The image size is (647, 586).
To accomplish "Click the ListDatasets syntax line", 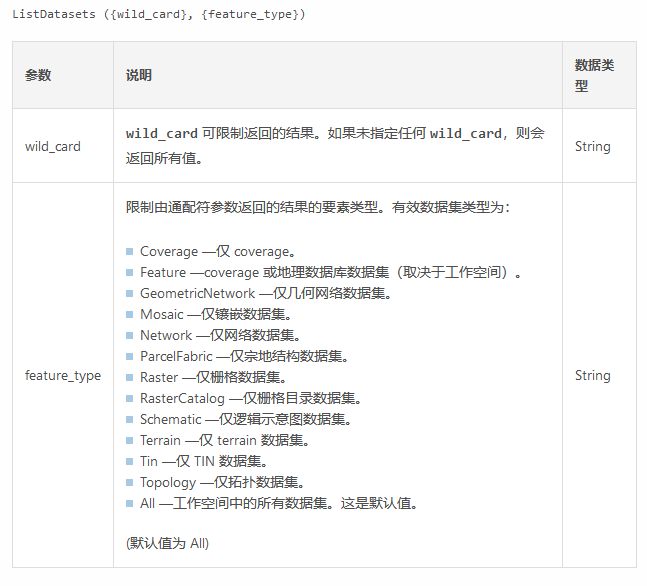I will pos(158,14).
